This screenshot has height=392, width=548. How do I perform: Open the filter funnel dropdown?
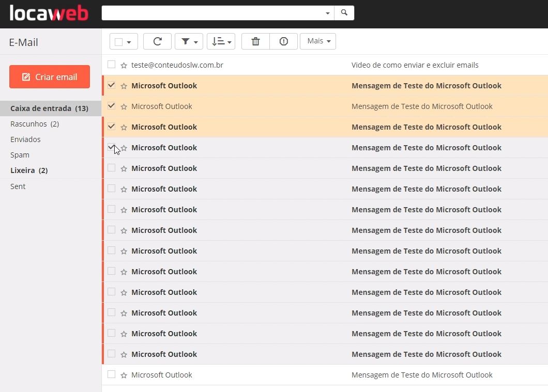pos(189,41)
